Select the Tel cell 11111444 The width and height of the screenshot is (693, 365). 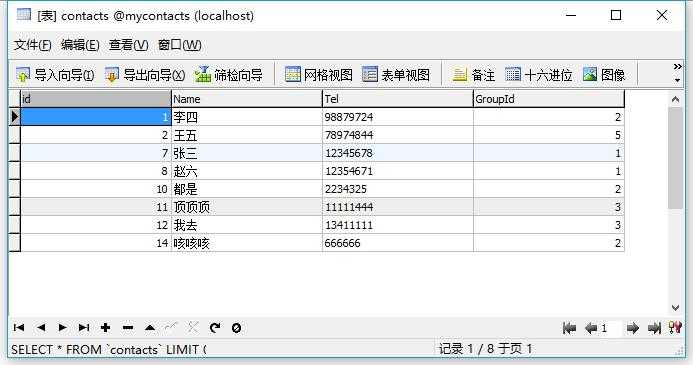398,207
